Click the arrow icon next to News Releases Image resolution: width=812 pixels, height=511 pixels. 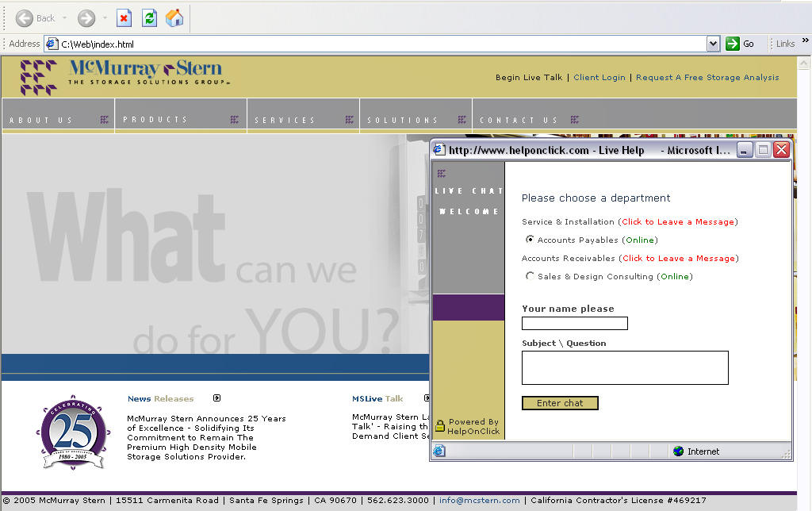[x=217, y=398]
